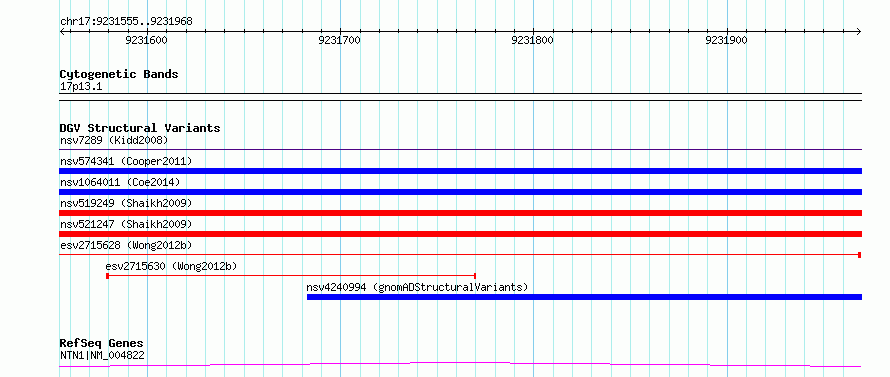The height and width of the screenshot is (377, 890).
Task: Click ruler tick label 9231600
Action: [146, 40]
